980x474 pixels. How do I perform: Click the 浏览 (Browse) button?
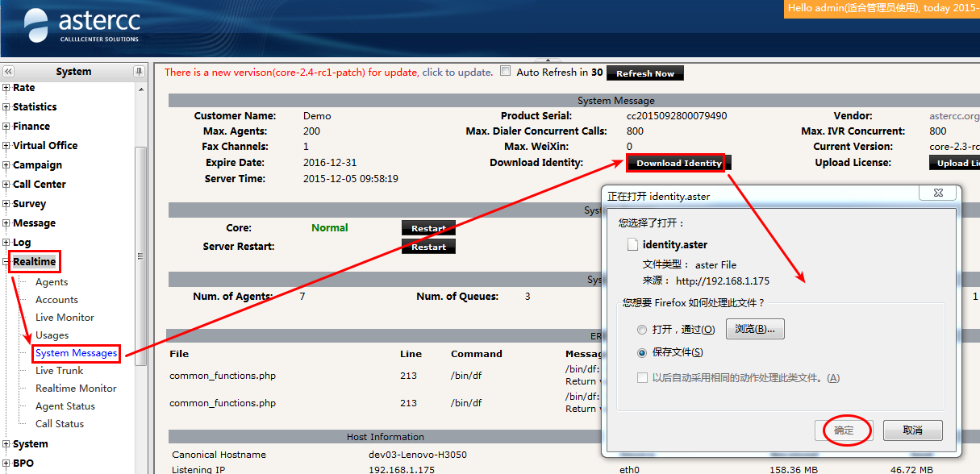pos(755,329)
